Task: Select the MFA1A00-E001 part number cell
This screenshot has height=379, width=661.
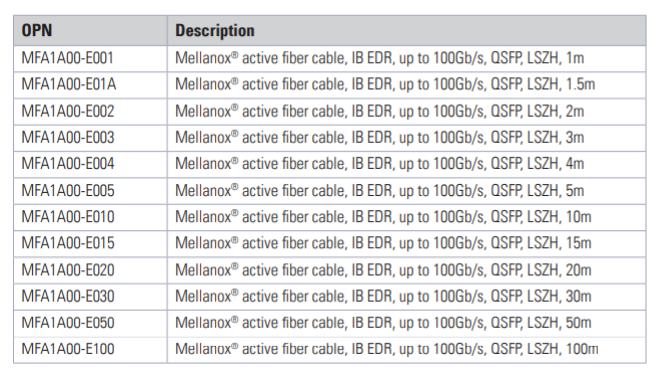Action: point(90,59)
